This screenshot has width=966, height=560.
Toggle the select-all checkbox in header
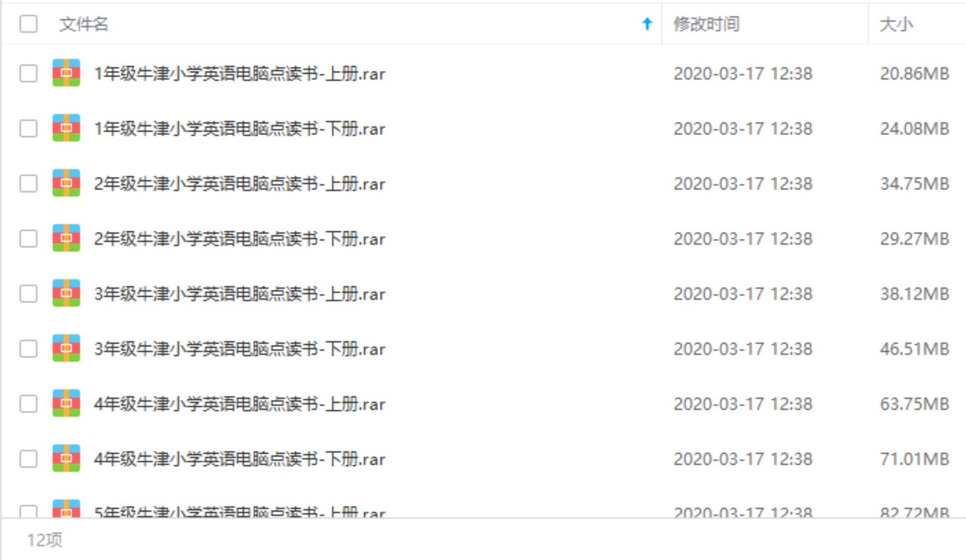click(x=29, y=24)
